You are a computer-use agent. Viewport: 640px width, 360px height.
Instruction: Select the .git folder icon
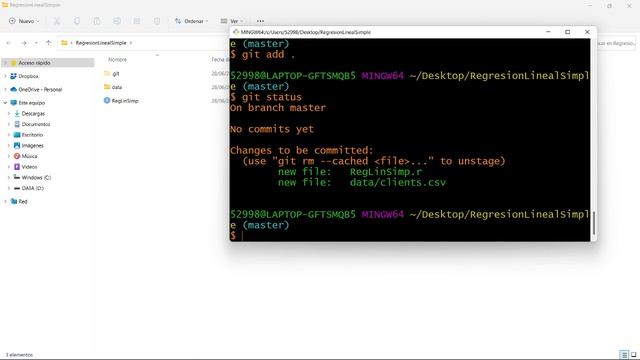pyautogui.click(x=107, y=73)
